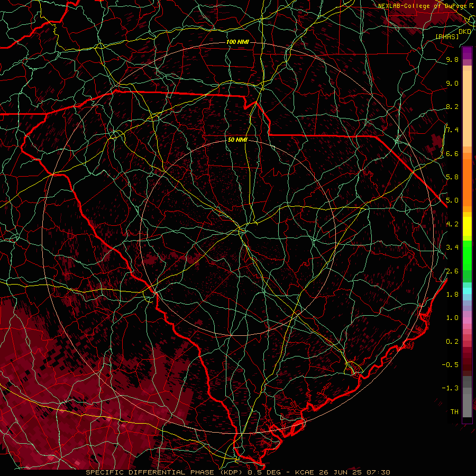Click the 50 NMI range ring label

click(x=237, y=140)
